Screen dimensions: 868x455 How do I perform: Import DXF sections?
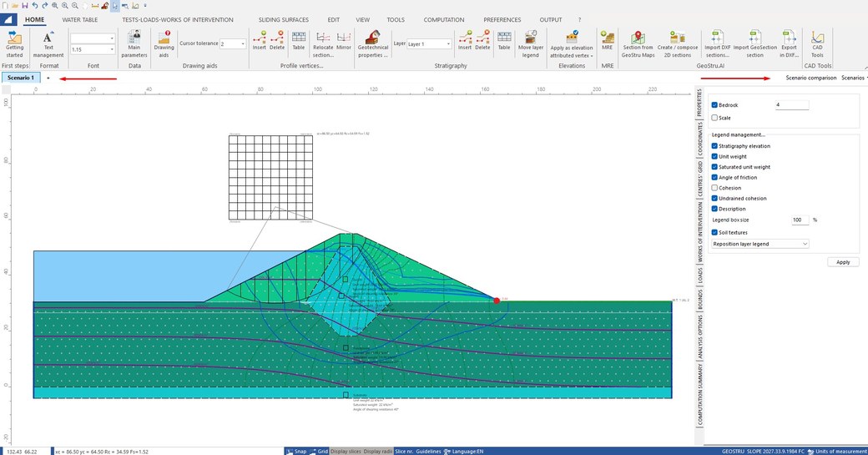pos(717,44)
